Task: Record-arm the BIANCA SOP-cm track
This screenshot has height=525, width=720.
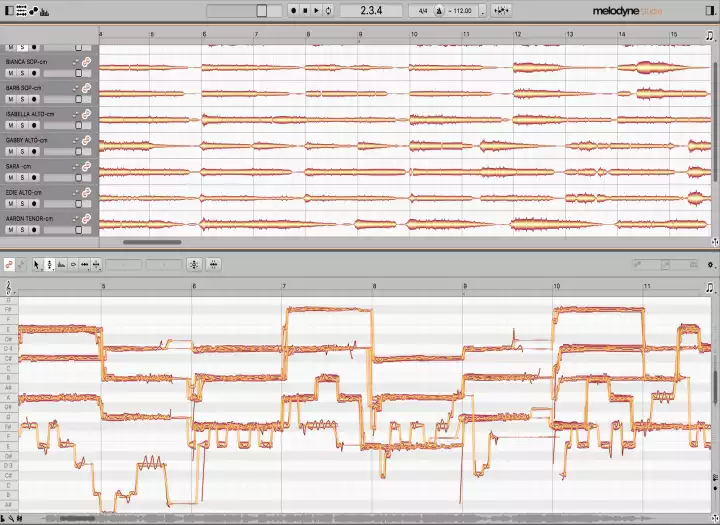Action: click(x=34, y=73)
